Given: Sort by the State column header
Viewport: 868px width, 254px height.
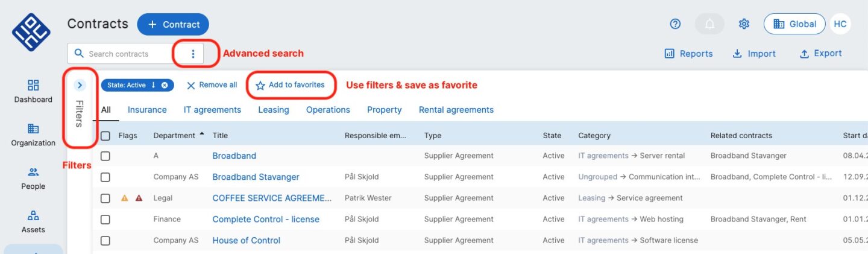Looking at the screenshot, I should click(x=552, y=135).
